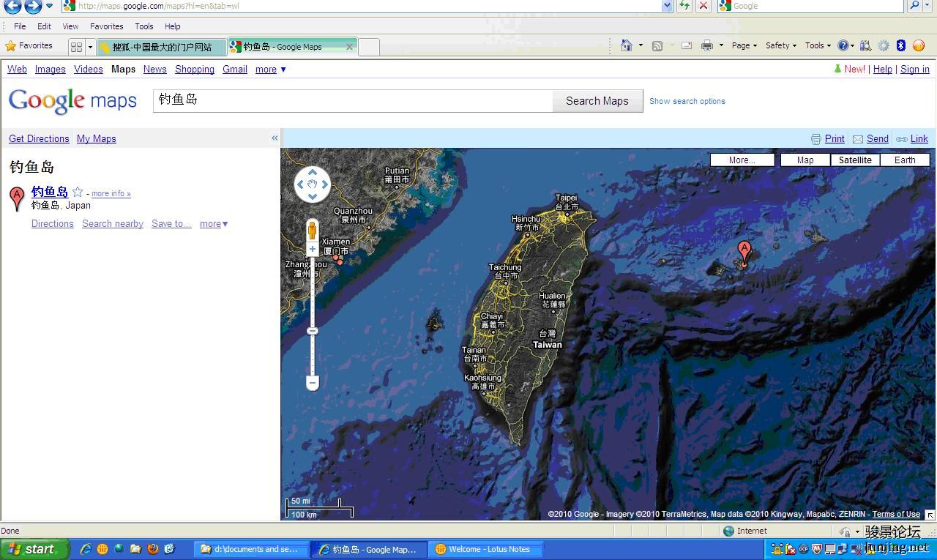
Task: Click the printer icon in browser toolbar
Action: point(706,45)
